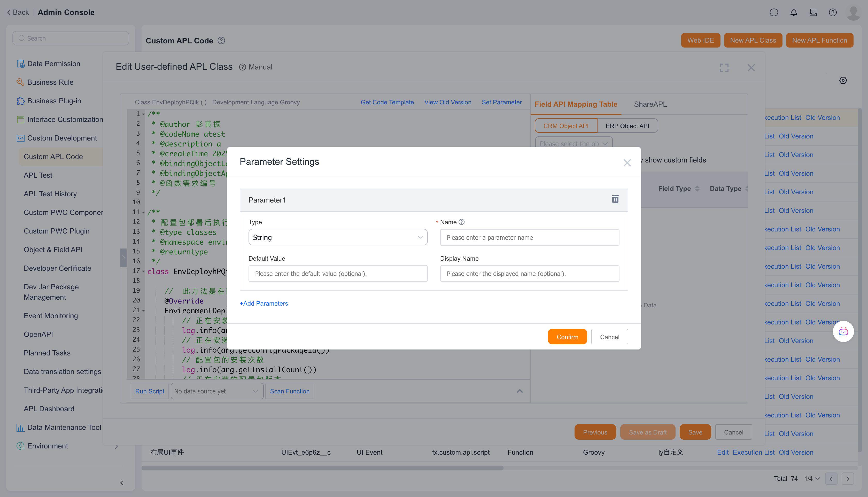
Task: Click Save in the Edit APL Class panel
Action: click(x=695, y=432)
